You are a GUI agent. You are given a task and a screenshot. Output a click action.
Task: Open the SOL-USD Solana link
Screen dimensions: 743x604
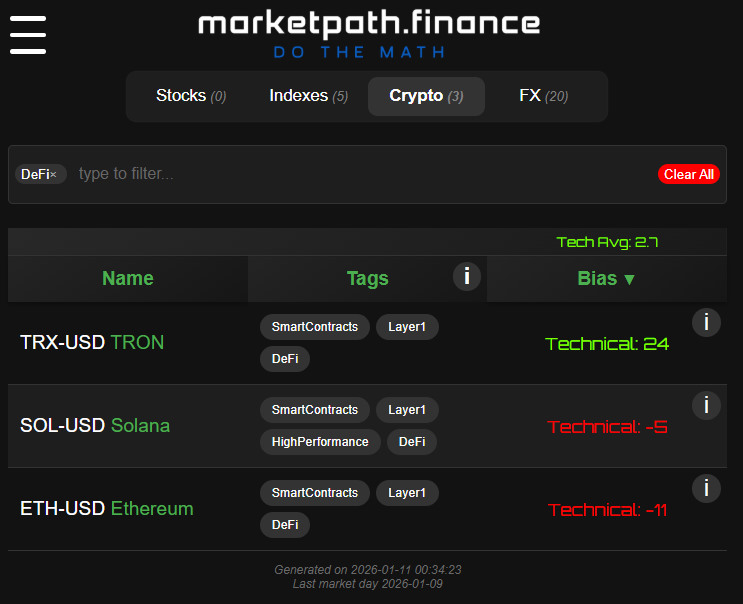95,426
